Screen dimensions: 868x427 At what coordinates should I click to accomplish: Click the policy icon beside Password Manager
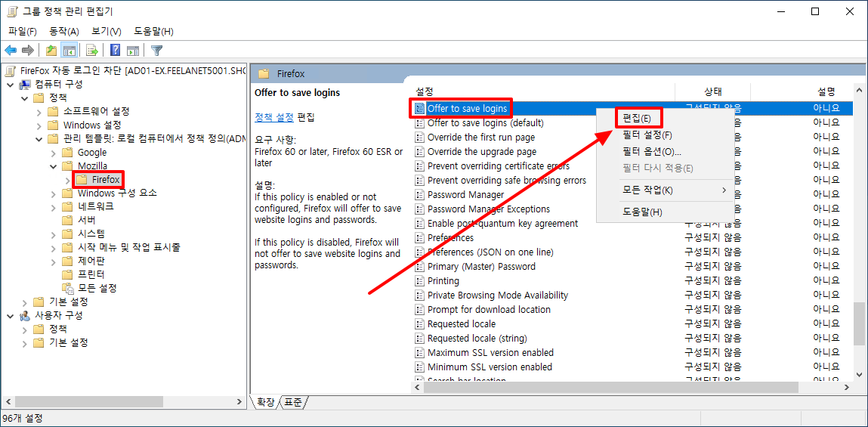[419, 195]
